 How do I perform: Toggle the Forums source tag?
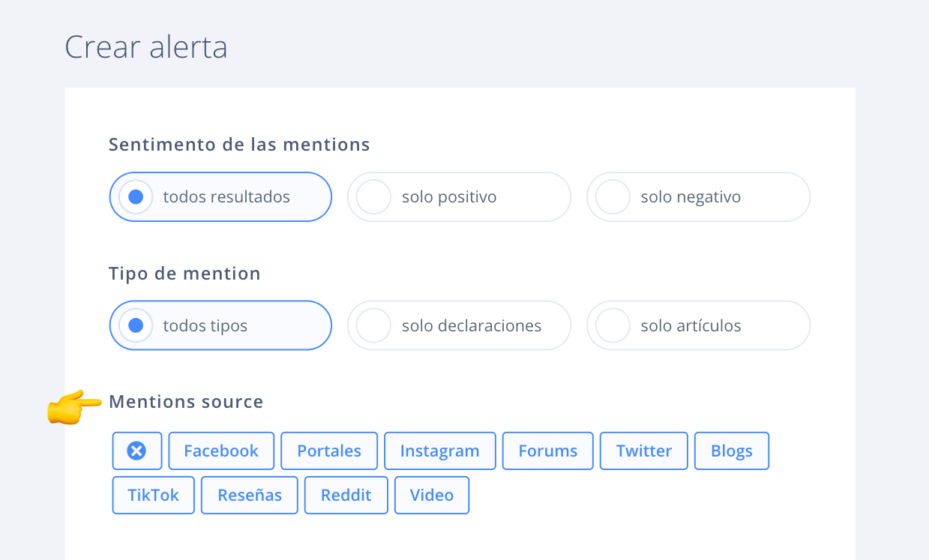[x=548, y=451]
